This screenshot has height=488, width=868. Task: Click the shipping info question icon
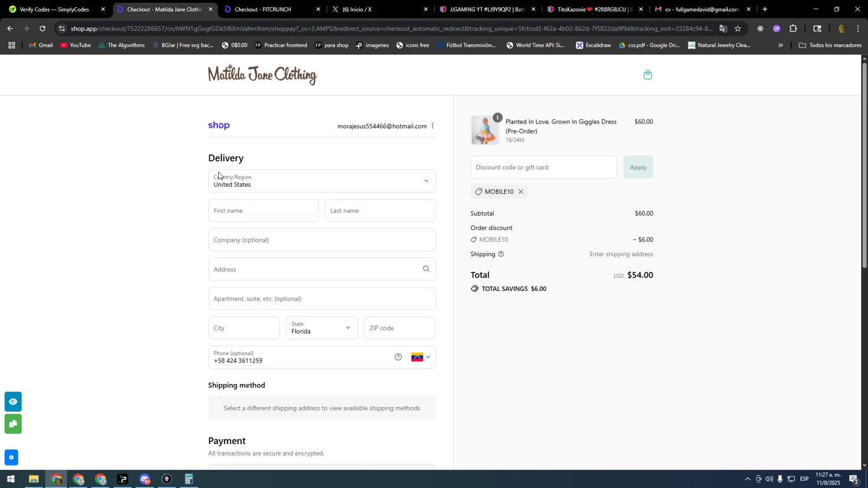[501, 254]
